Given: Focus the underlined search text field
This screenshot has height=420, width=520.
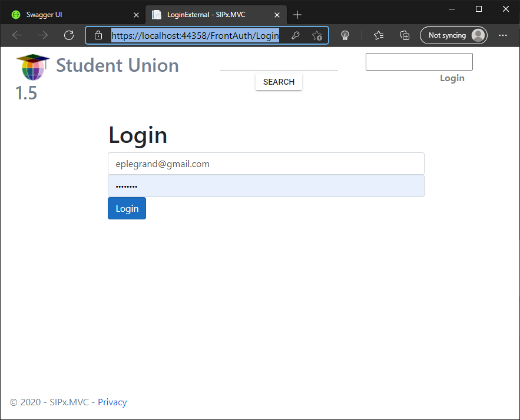Looking at the screenshot, I should point(279,65).
